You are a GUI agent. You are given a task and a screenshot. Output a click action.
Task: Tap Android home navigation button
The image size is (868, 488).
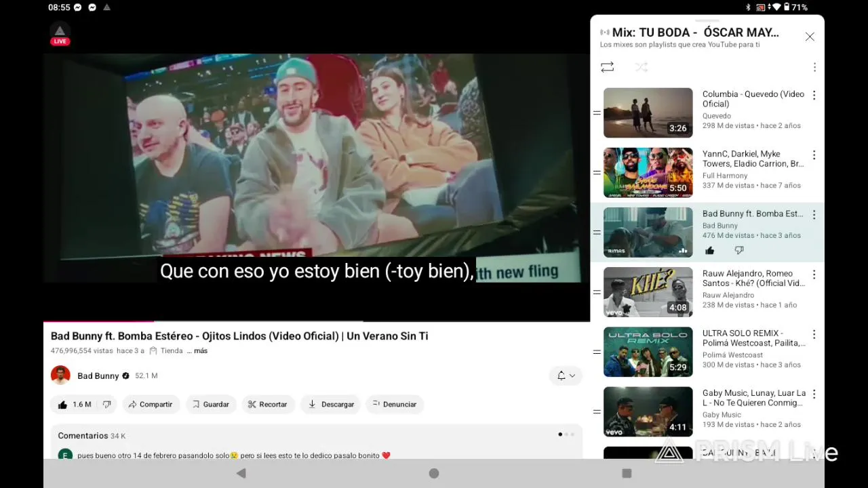(434, 473)
